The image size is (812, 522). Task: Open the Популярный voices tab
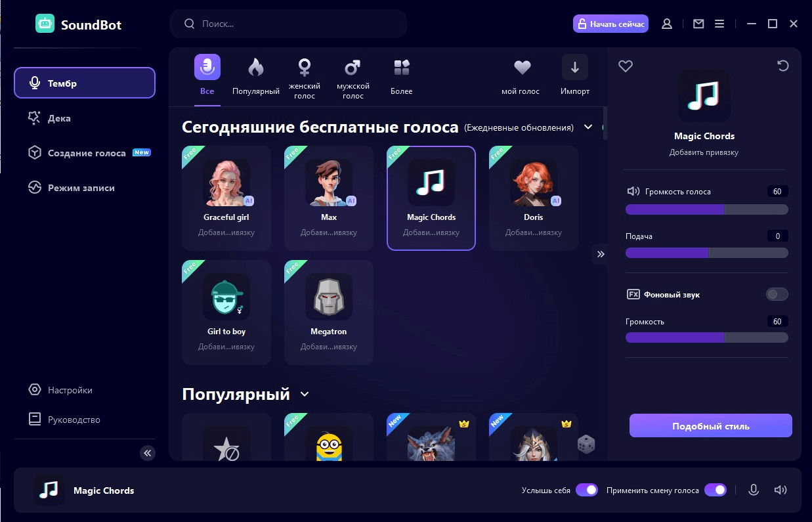[x=255, y=74]
